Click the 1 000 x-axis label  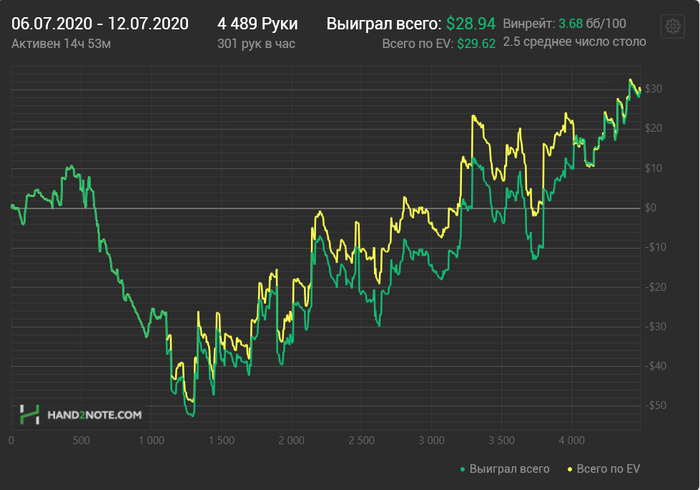coord(151,441)
